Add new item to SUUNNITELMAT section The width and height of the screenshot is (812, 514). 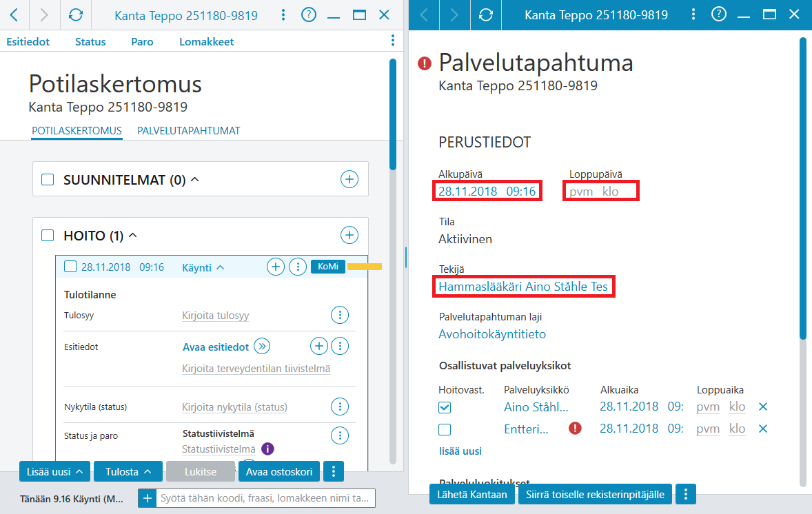pos(349,179)
